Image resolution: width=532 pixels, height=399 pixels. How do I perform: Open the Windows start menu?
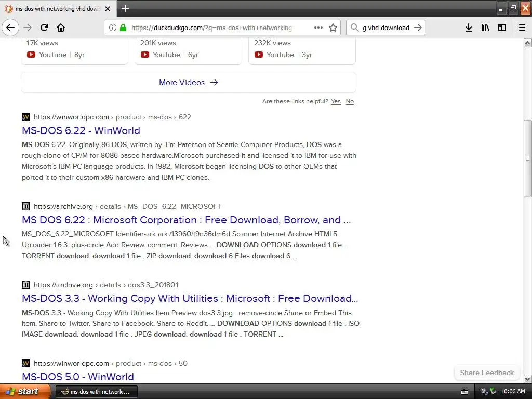(25, 391)
